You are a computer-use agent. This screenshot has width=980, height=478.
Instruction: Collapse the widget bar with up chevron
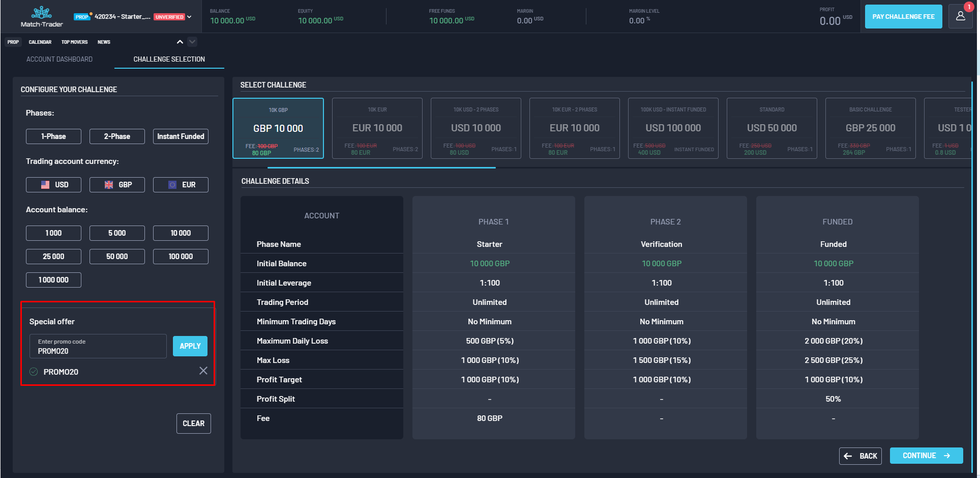click(x=180, y=42)
